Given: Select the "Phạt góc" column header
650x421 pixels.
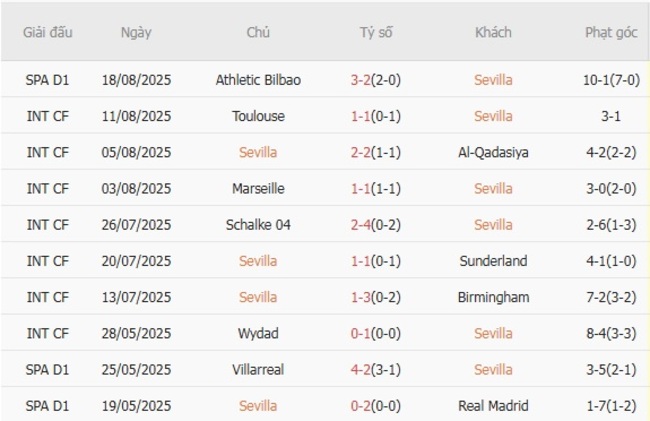Looking at the screenshot, I should click(x=611, y=32).
